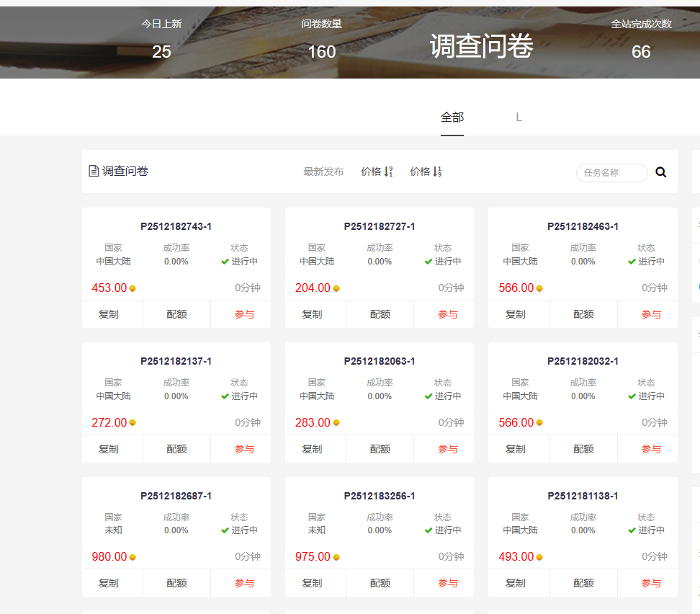Open the 任务名称 search input field
This screenshot has width=700, height=614.
(x=611, y=173)
